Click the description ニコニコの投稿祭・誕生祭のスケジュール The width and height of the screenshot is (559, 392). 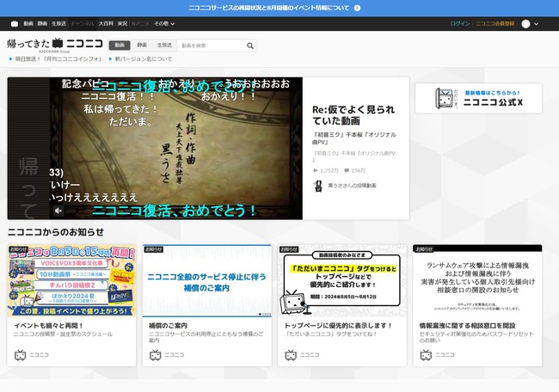63,334
